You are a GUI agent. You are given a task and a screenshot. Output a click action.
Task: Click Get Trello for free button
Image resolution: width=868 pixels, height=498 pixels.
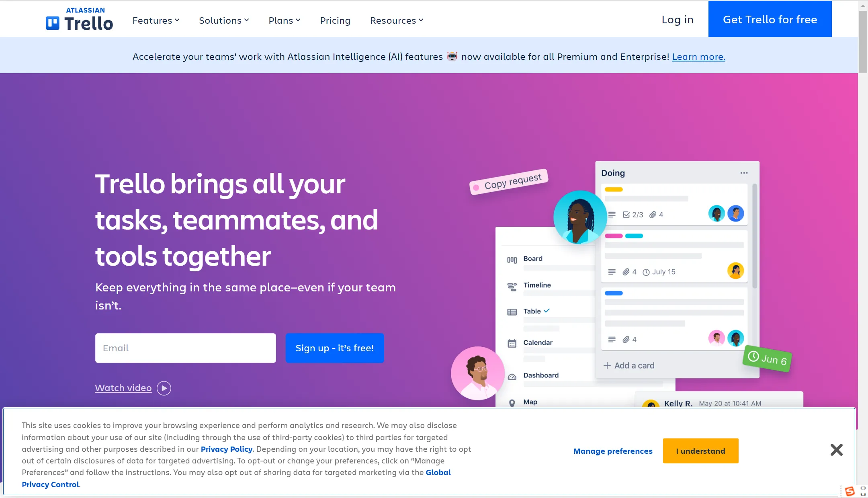770,19
